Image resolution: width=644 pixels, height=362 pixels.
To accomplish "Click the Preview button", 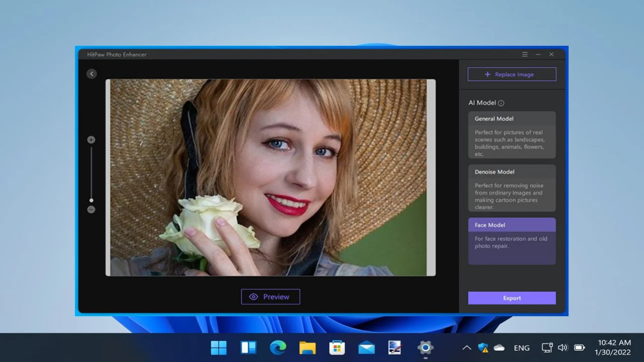I will pos(270,297).
